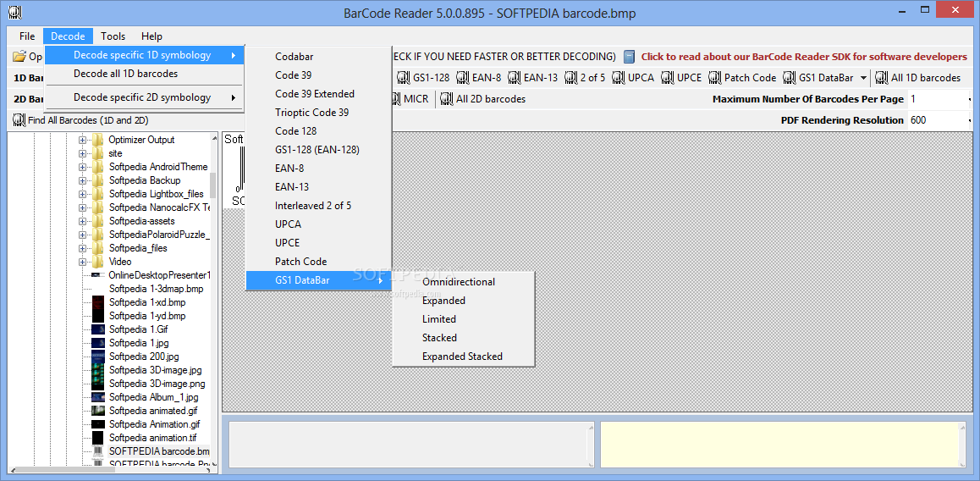Select Codabar from the symbology submenu

coord(319,56)
